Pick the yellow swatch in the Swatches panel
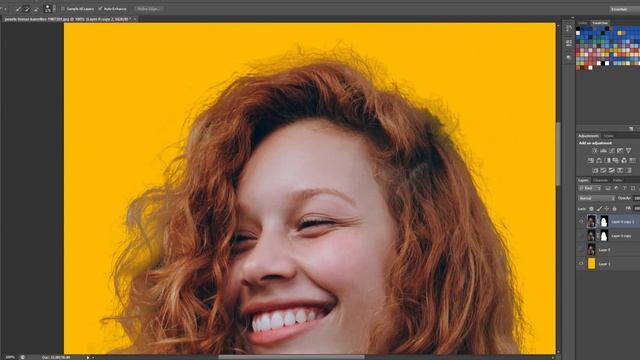This screenshot has height=360, width=640. tap(620, 33)
